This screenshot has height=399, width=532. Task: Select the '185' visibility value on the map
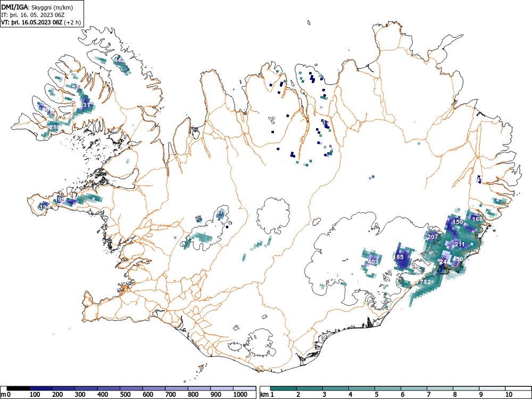pyautogui.click(x=400, y=257)
